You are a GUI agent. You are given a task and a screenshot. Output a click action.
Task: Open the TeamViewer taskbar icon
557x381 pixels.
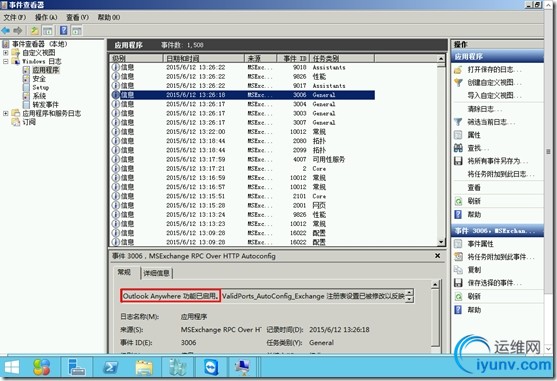[211, 367]
